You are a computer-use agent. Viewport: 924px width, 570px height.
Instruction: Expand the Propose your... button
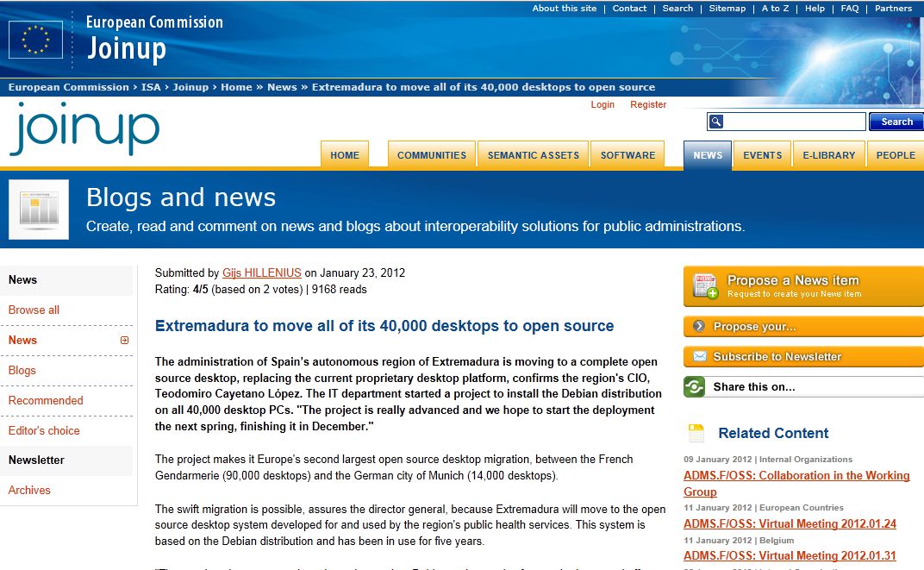(x=804, y=326)
